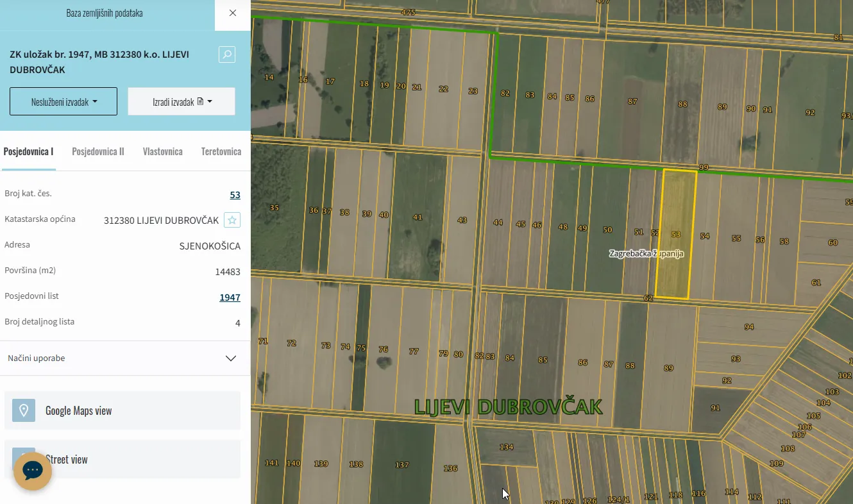Click the address value SJENOKOŠICA

pos(210,246)
